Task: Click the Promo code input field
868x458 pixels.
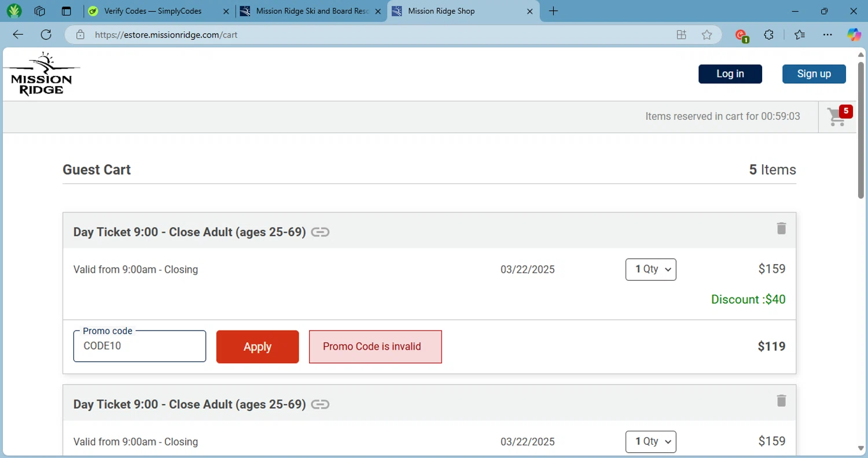Action: point(139,346)
